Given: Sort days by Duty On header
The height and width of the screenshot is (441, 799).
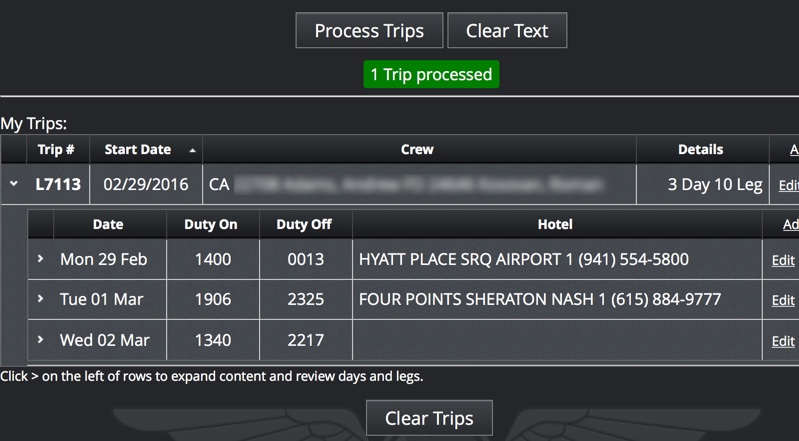Looking at the screenshot, I should tap(212, 224).
